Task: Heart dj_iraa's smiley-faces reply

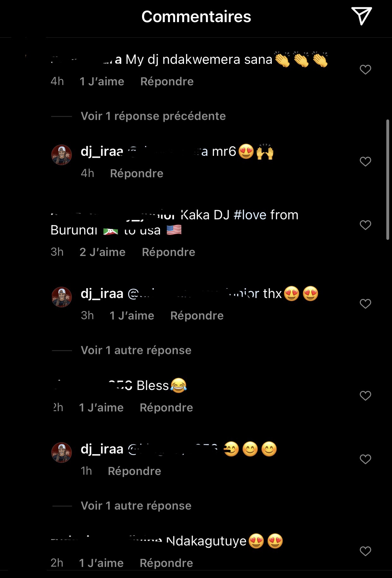Action: click(x=365, y=459)
